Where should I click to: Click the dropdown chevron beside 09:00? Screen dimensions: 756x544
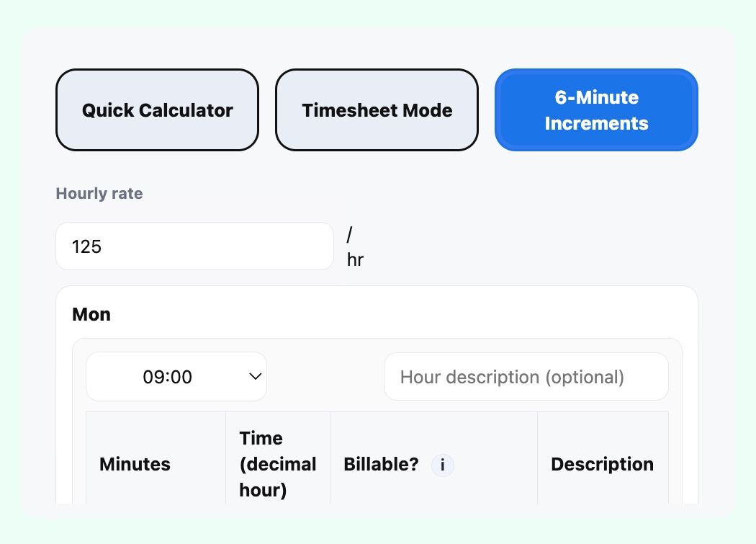coord(255,376)
